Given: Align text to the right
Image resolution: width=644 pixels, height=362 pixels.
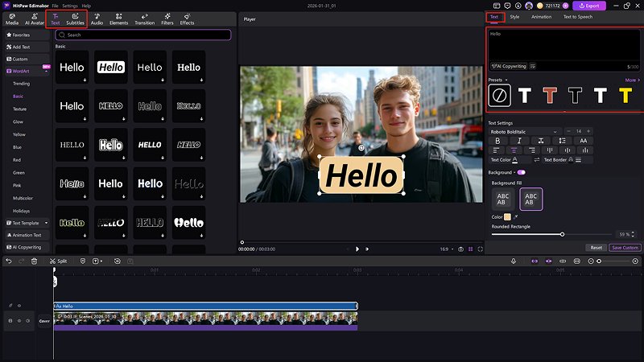Looking at the screenshot, I should 532,150.
